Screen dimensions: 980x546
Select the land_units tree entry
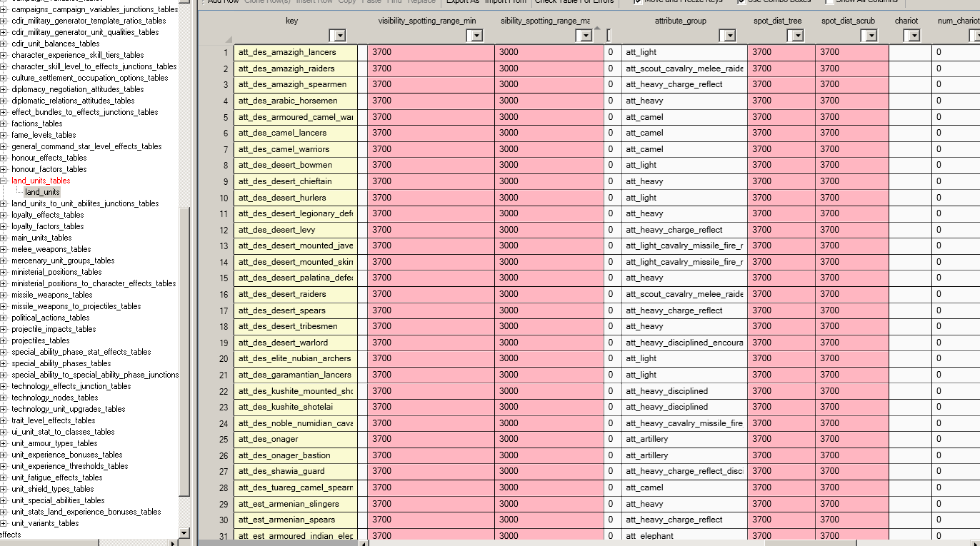coord(42,192)
